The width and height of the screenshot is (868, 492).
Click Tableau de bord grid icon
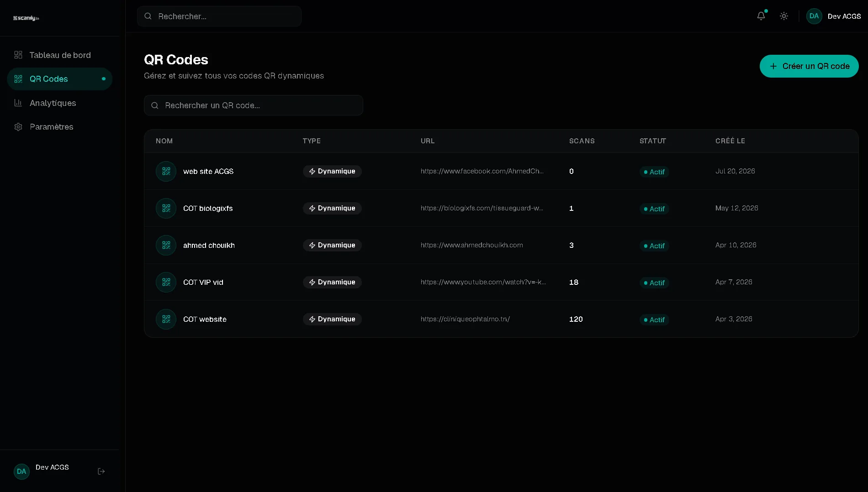coord(18,55)
